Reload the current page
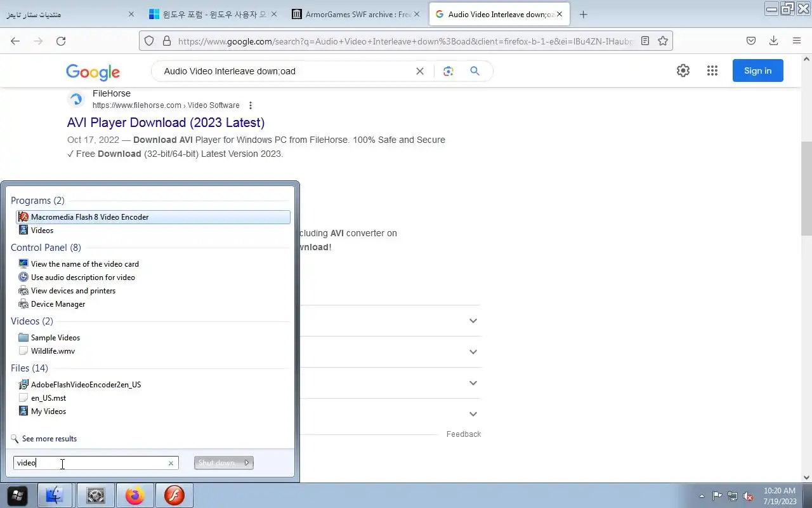Image resolution: width=812 pixels, height=508 pixels. point(61,41)
